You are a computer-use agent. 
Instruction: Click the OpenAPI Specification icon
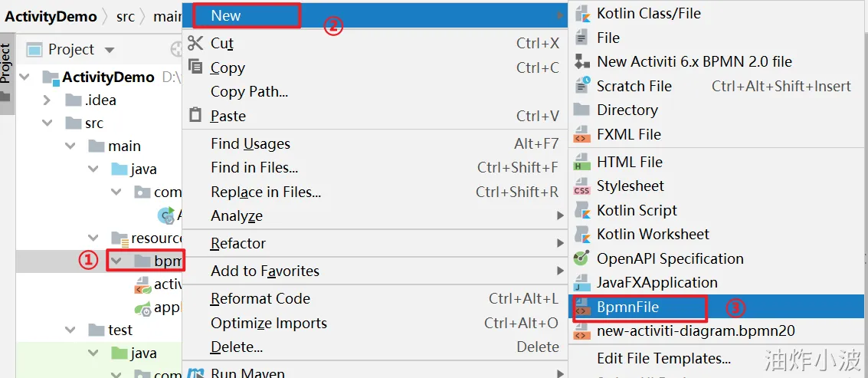click(582, 258)
